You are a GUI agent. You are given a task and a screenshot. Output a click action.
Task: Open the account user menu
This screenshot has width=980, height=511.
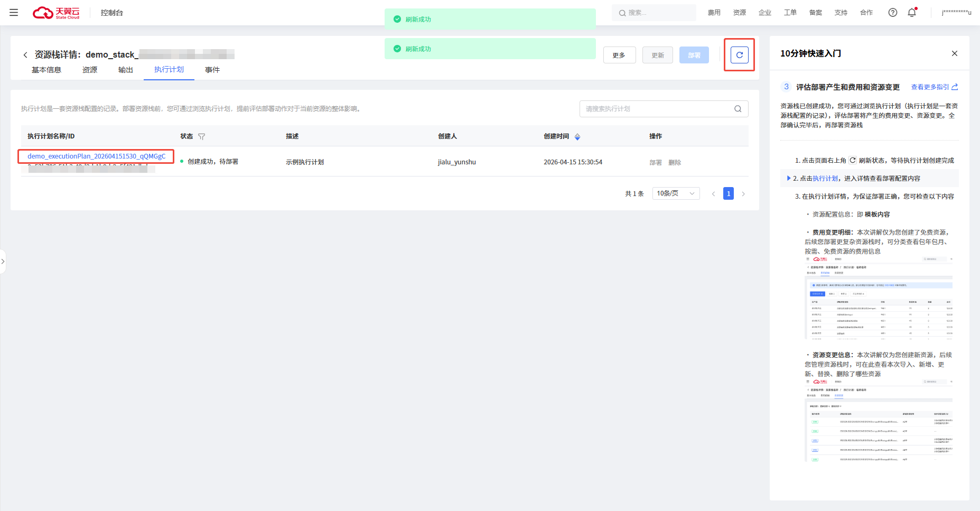tap(956, 13)
